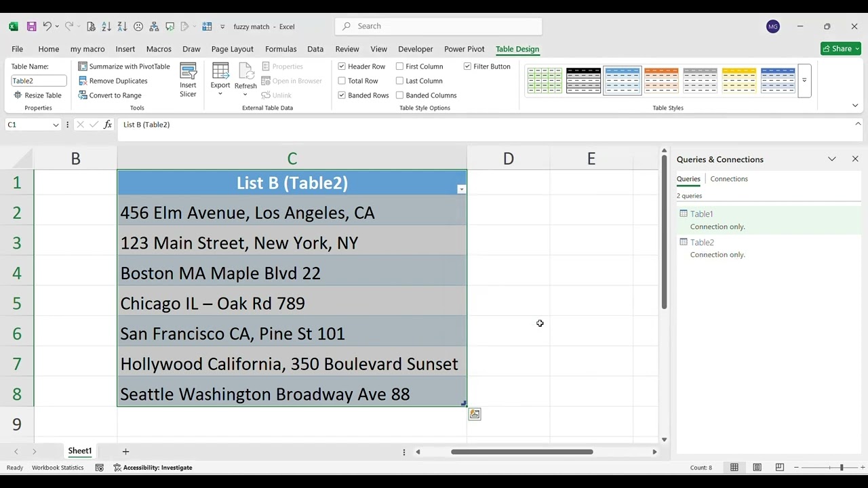Enable the Total Row checkbox
The height and width of the screenshot is (488, 868).
[x=342, y=81]
